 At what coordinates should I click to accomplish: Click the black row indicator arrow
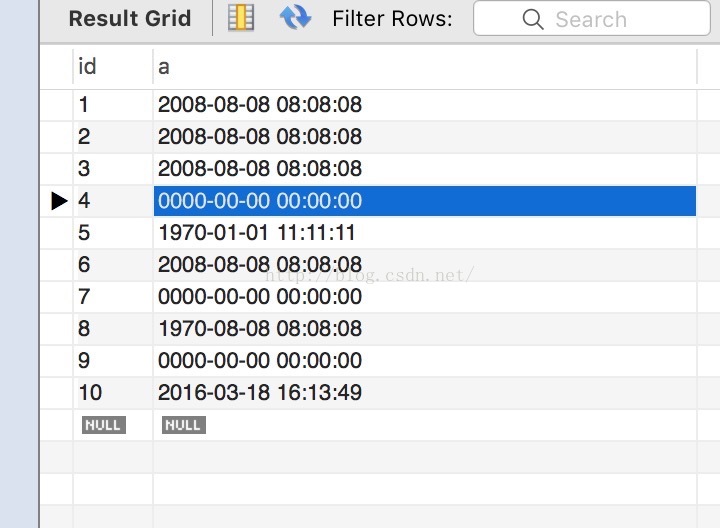(59, 201)
